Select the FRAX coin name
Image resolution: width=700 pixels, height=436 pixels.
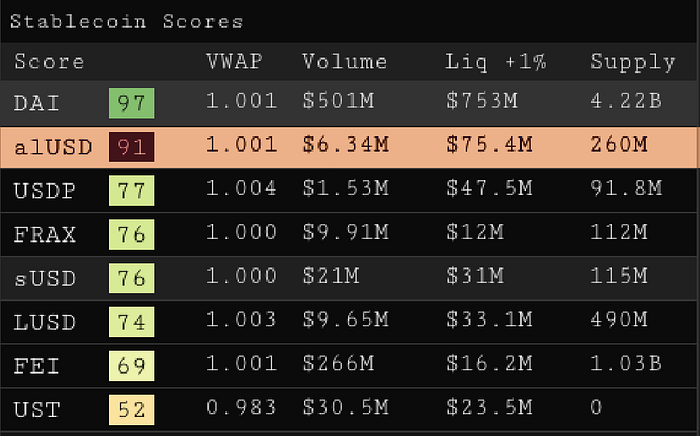(x=45, y=234)
